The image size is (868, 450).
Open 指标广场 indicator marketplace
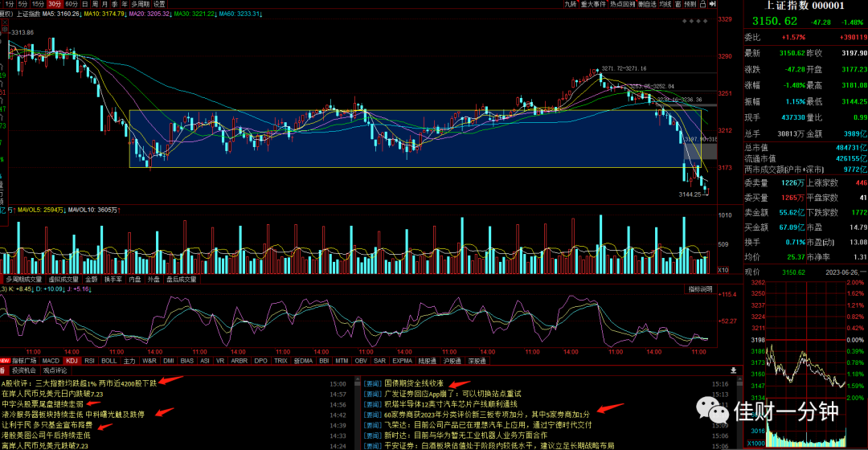(24, 361)
